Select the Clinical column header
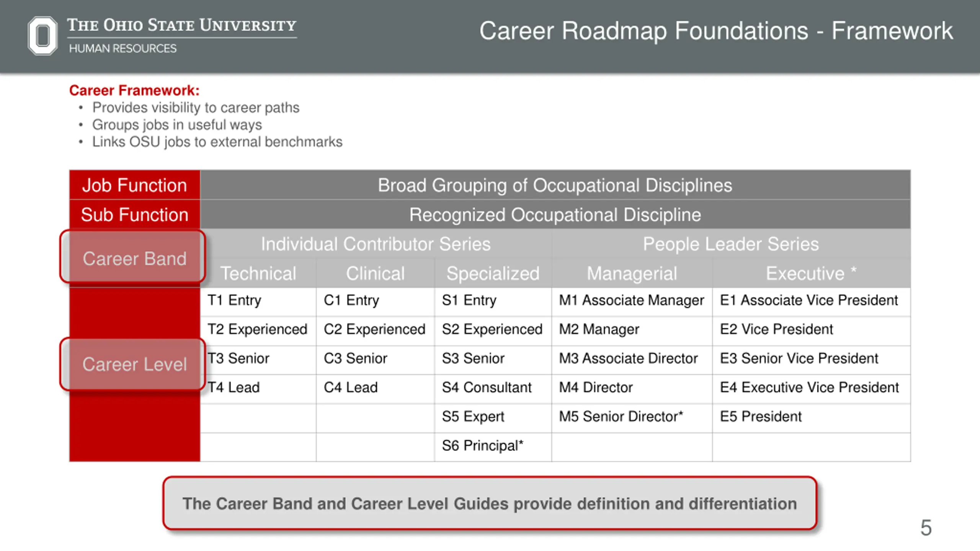The width and height of the screenshot is (980, 551). click(375, 273)
